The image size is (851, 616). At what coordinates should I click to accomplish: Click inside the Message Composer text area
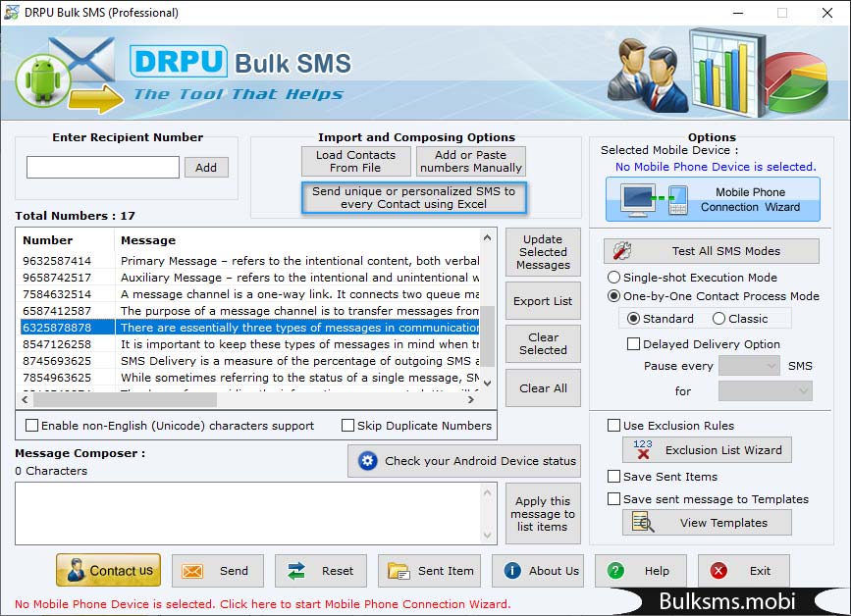(x=248, y=514)
